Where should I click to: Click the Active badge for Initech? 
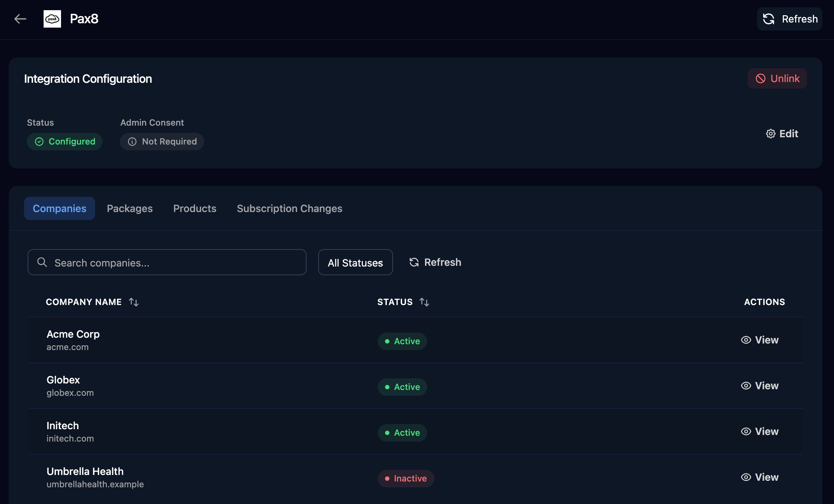tap(402, 433)
